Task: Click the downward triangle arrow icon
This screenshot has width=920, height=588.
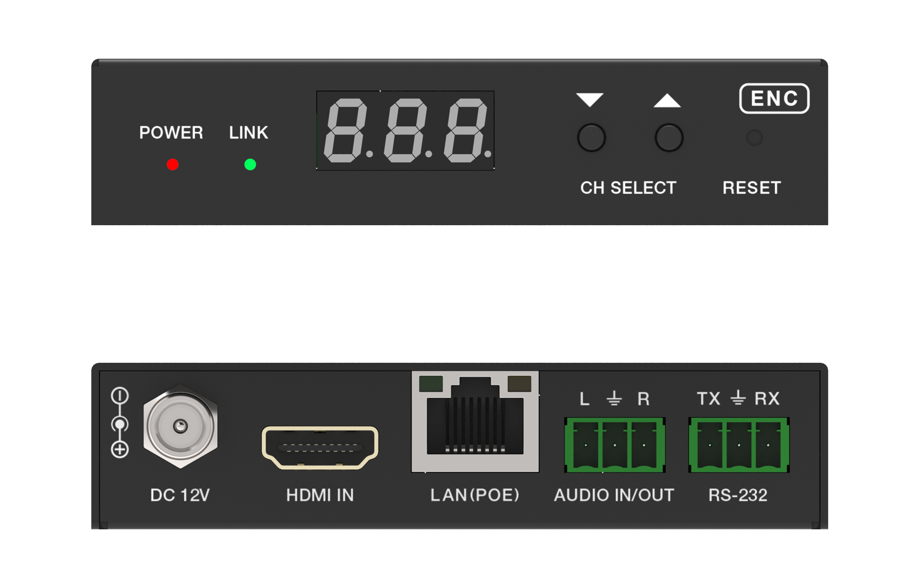Action: pyautogui.click(x=590, y=100)
